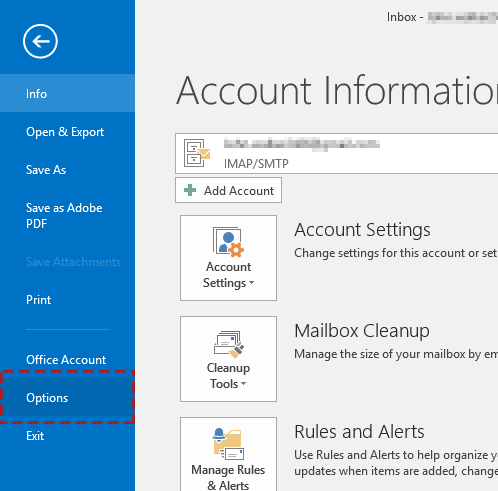Open the Account Settings dropdown button
Screen dimensions: 498x491
[228, 258]
